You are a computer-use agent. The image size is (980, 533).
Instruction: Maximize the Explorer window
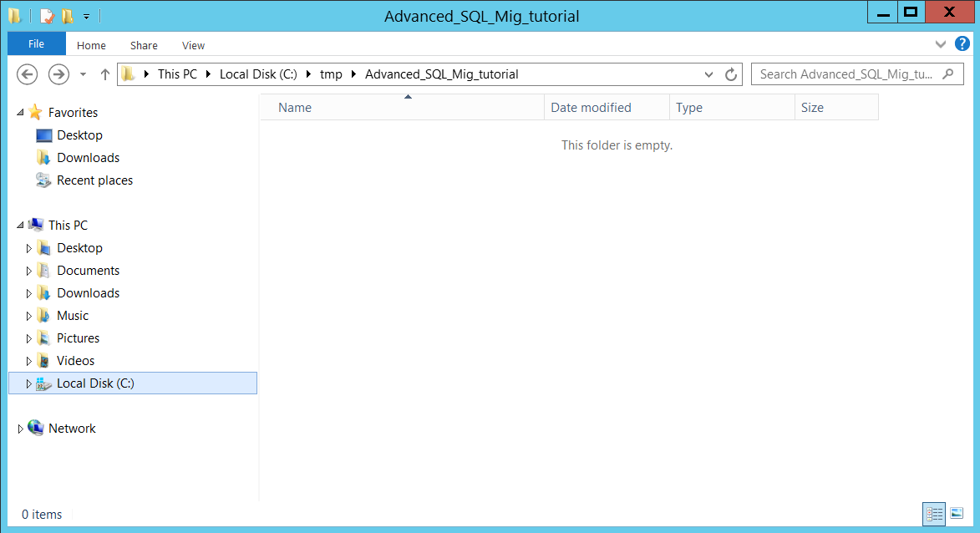pyautogui.click(x=911, y=13)
